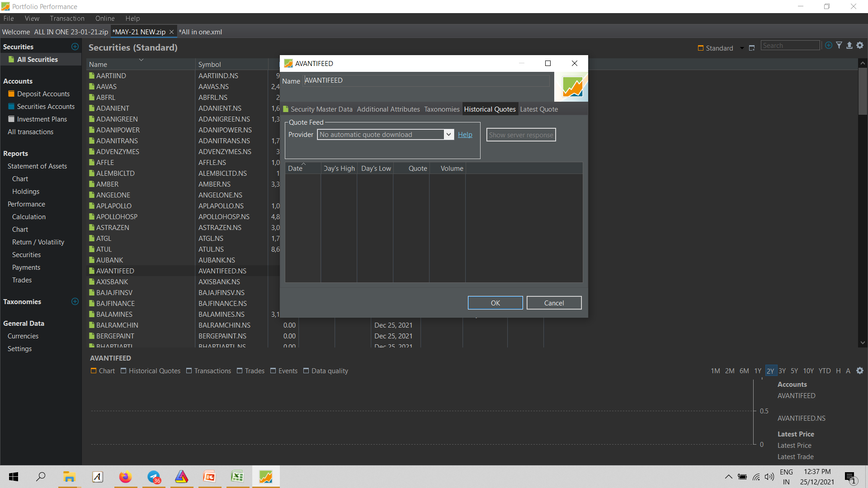
Task: Add a new taxonomy with plus icon
Action: [x=75, y=301]
